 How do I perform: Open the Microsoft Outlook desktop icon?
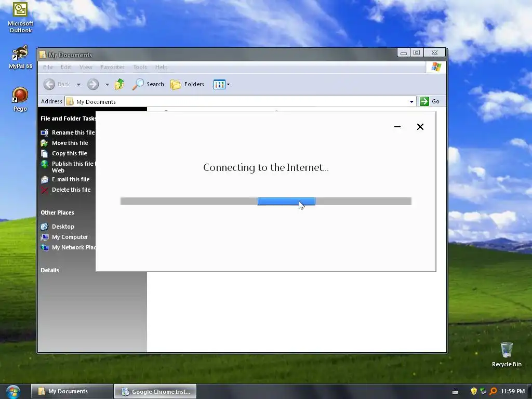(20, 17)
